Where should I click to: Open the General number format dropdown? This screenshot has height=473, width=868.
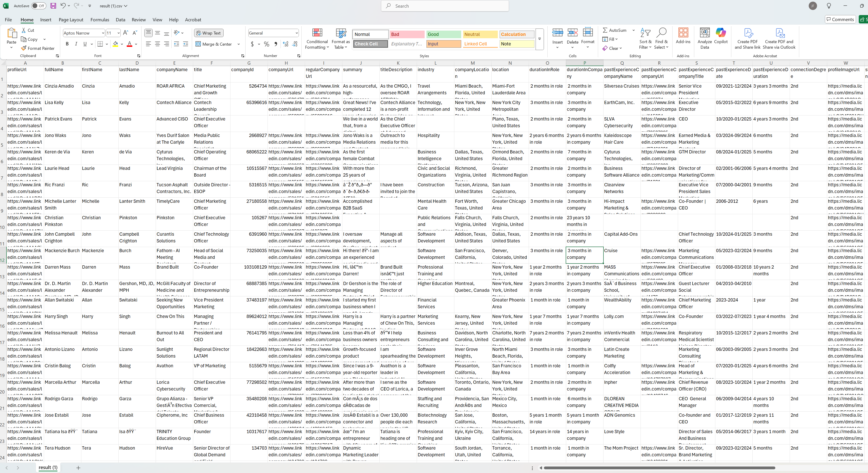[297, 33]
